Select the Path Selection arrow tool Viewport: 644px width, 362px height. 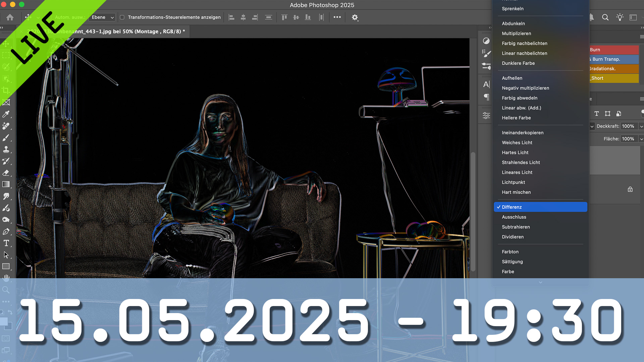coord(6,255)
